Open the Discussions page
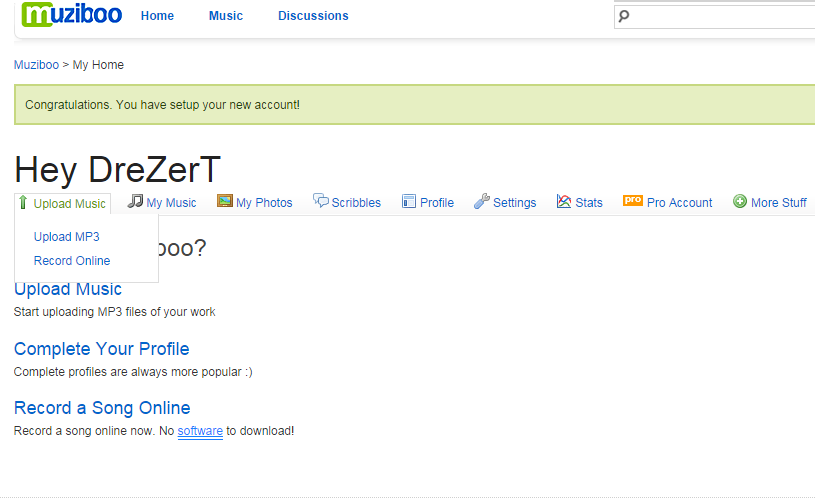Viewport: 815px width, 498px height. (x=313, y=16)
